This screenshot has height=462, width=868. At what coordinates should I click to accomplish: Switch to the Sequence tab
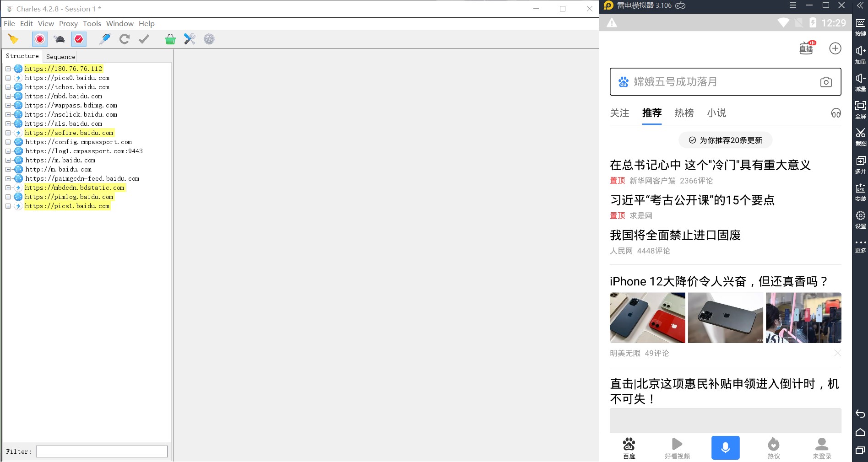point(60,56)
